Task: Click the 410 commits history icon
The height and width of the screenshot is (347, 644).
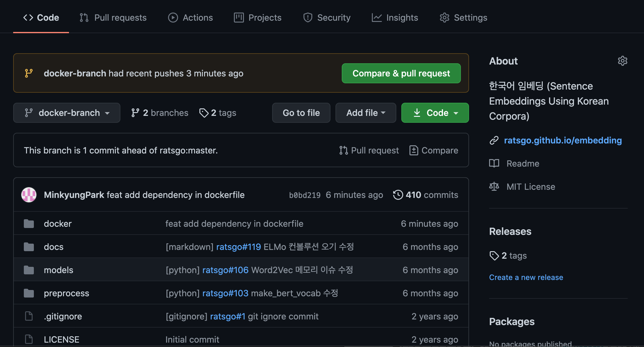Action: tap(398, 195)
